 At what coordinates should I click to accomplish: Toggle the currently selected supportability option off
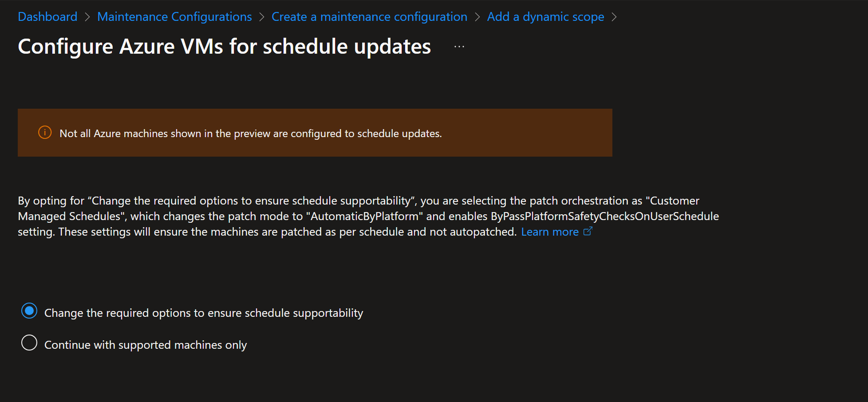(29, 311)
